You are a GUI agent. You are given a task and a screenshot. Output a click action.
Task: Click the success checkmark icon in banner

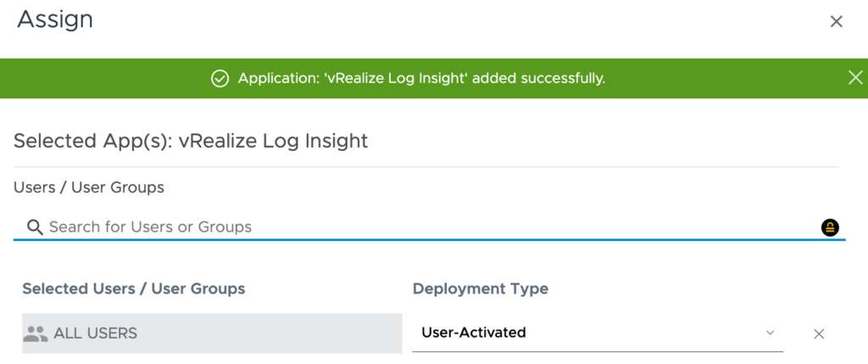click(220, 79)
